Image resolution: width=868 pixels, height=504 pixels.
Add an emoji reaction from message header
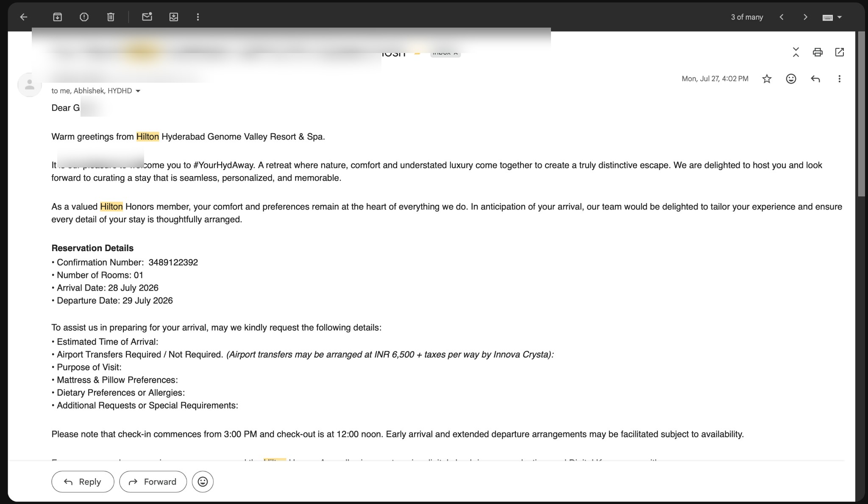tap(791, 79)
